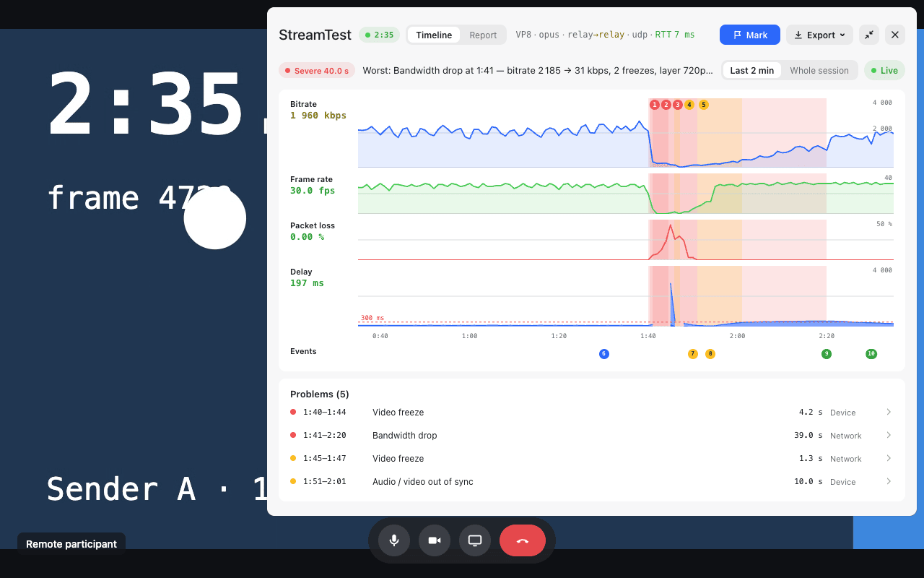This screenshot has width=924, height=578.
Task: Open the Report tab
Action: [x=483, y=35]
